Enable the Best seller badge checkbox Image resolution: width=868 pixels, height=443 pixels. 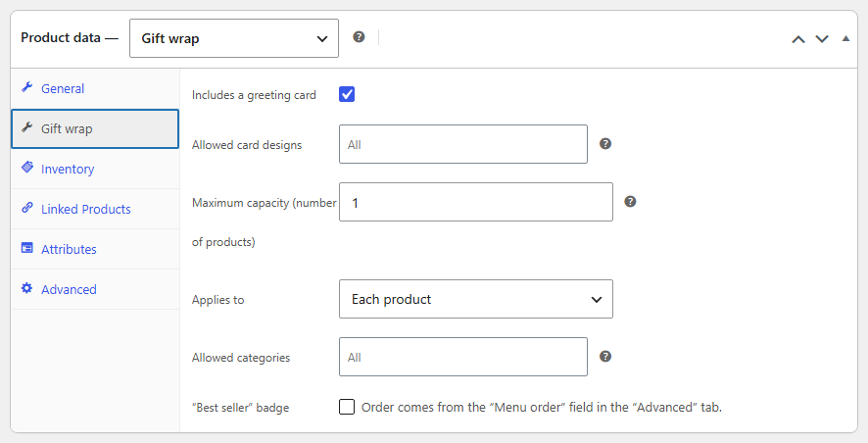347,407
